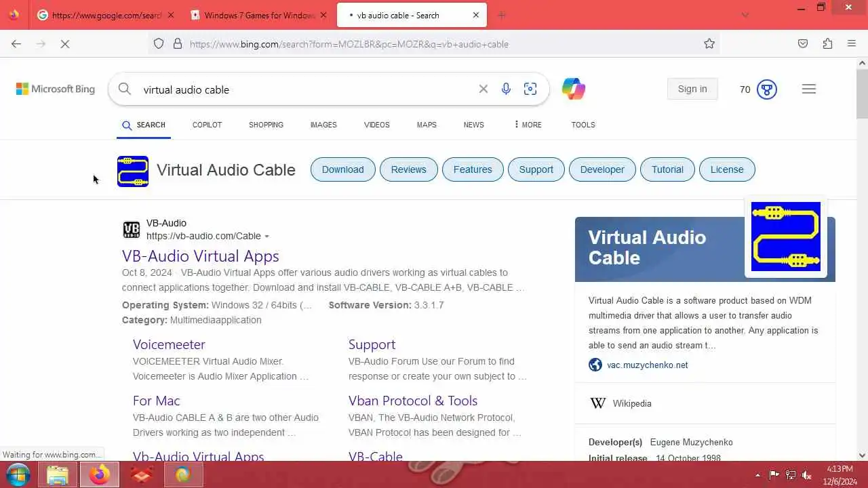Click the page vertical scrollbar thumb
868x488 pixels.
tap(862, 94)
